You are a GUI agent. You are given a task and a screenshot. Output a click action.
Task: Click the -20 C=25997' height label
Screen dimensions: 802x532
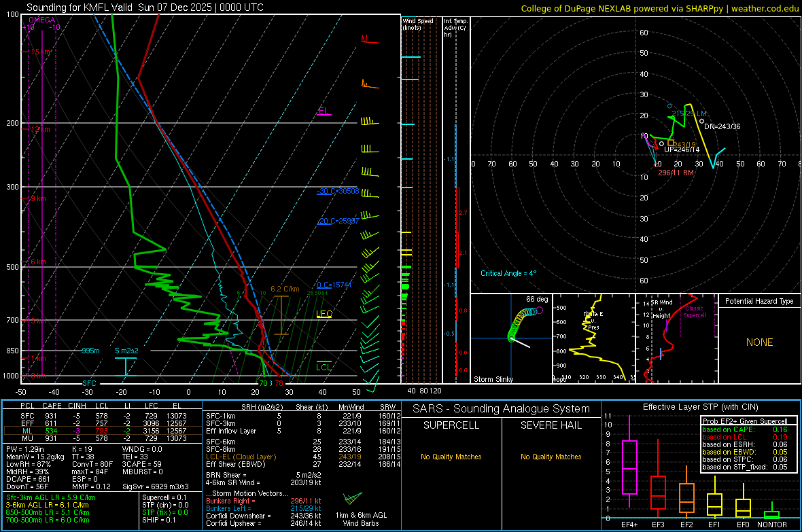[x=338, y=221]
